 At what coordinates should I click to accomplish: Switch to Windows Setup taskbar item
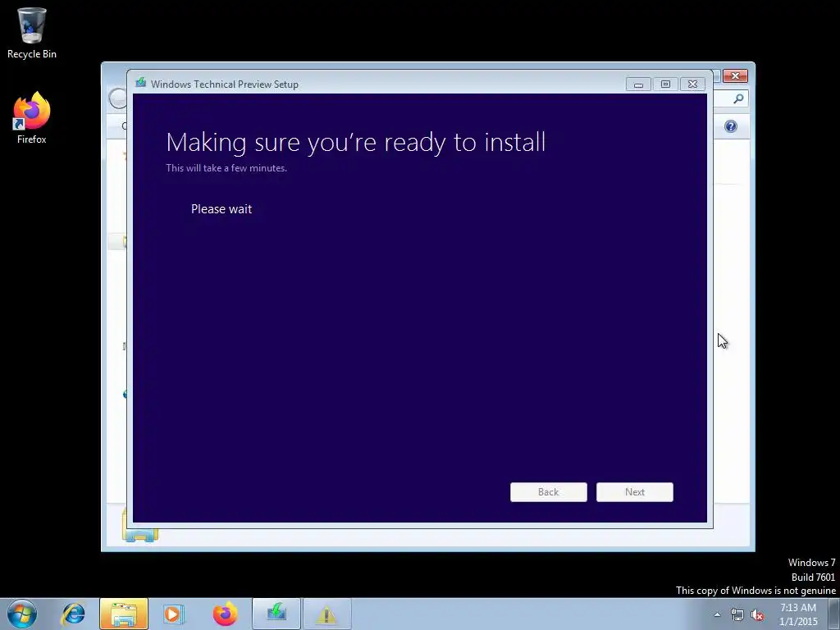[276, 614]
